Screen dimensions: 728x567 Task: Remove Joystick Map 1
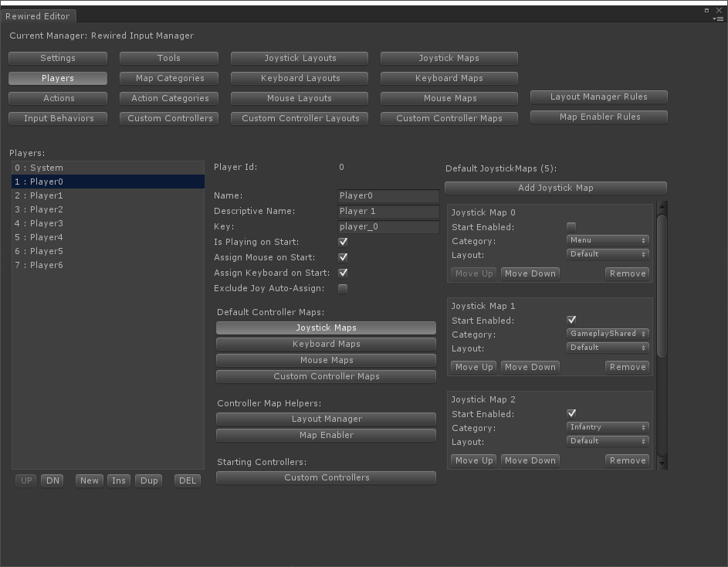tap(628, 367)
